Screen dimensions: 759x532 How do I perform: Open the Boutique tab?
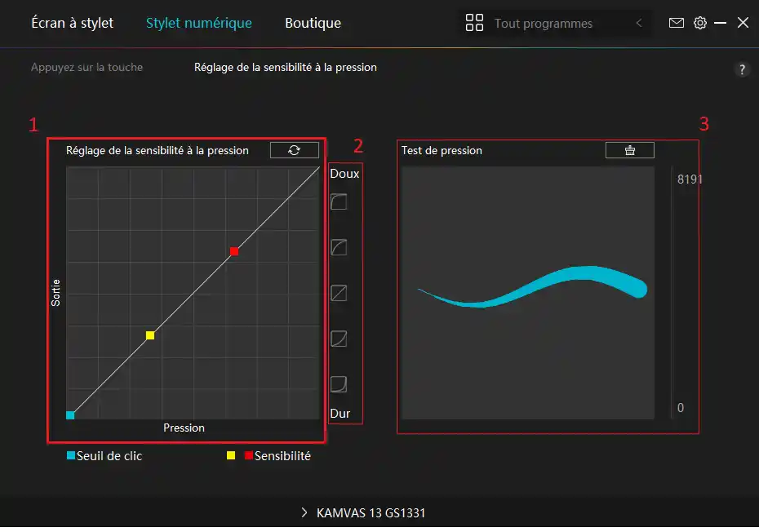(x=313, y=23)
